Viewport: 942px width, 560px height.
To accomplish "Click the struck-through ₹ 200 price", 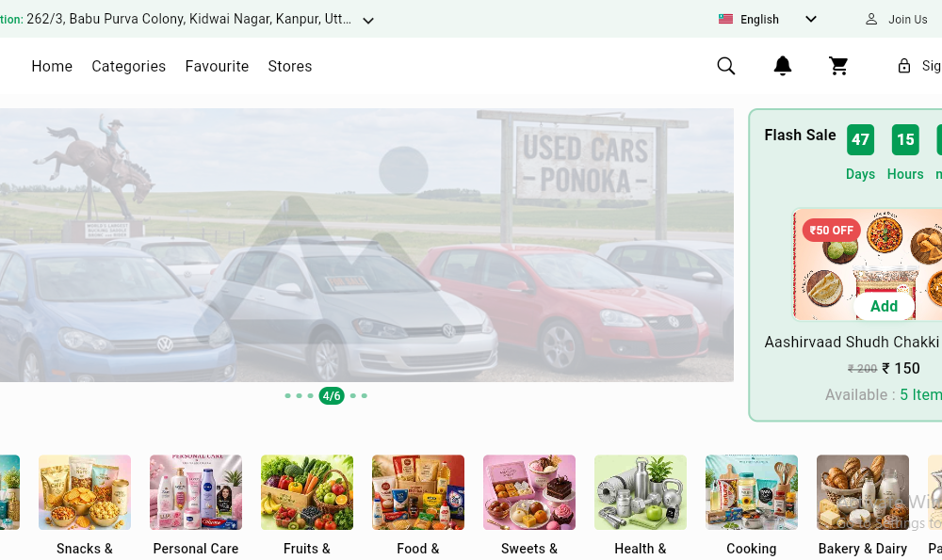I will point(862,369).
